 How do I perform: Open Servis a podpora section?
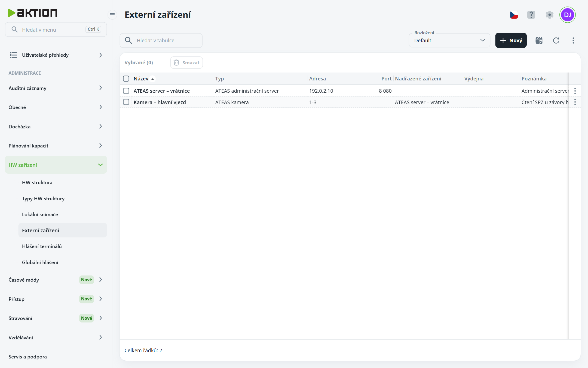point(56,357)
